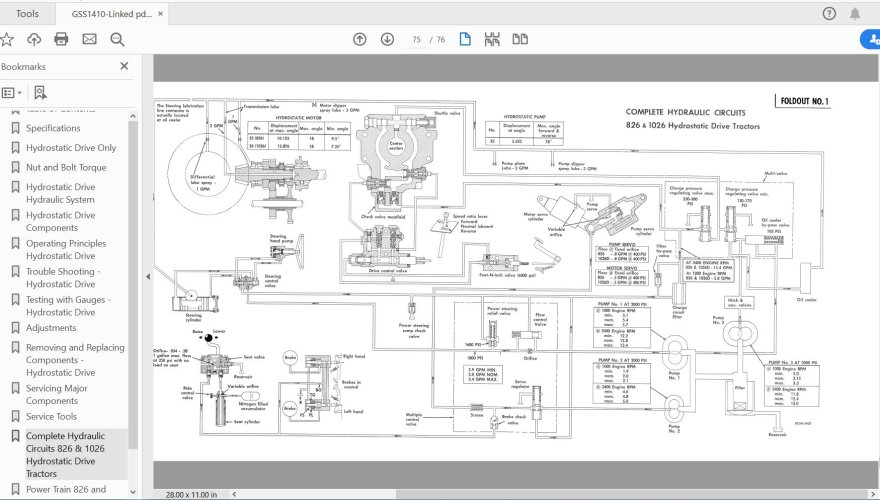Open Removing and Replacing Components bookmark

click(x=75, y=360)
